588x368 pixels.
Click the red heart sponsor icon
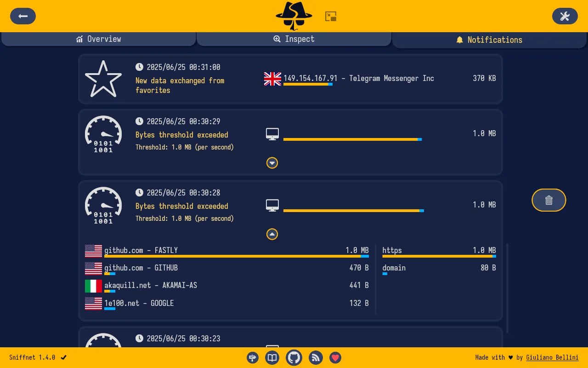click(335, 357)
